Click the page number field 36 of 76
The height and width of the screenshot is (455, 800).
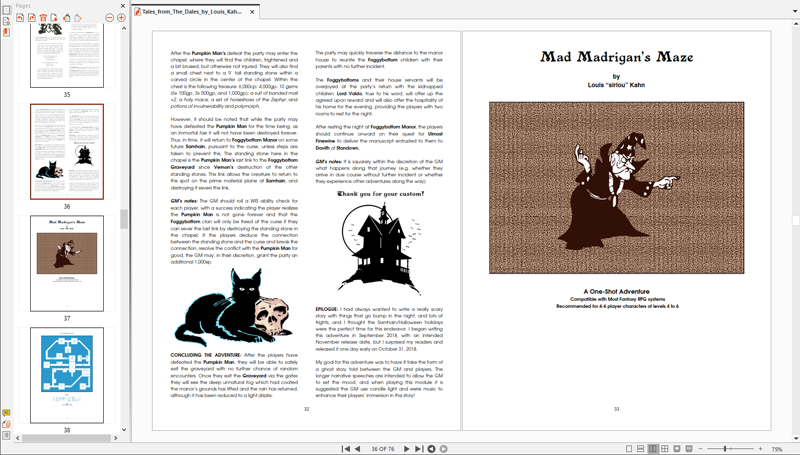tap(382, 449)
